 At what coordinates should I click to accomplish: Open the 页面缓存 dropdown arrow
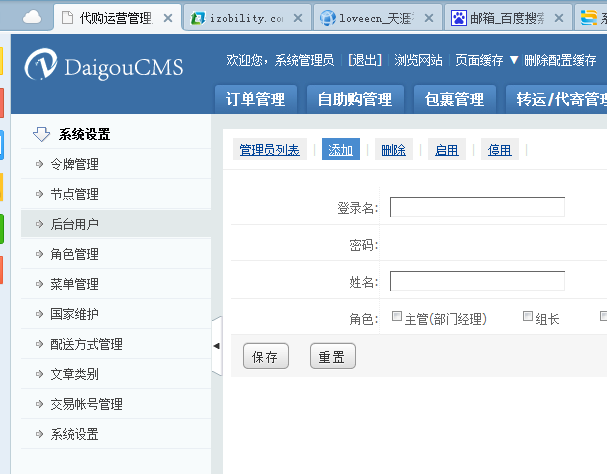(x=514, y=60)
